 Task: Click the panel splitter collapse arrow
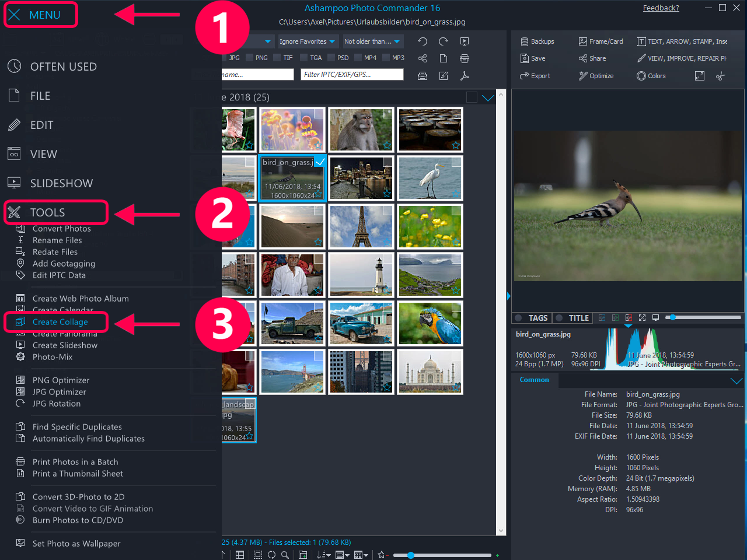[508, 296]
